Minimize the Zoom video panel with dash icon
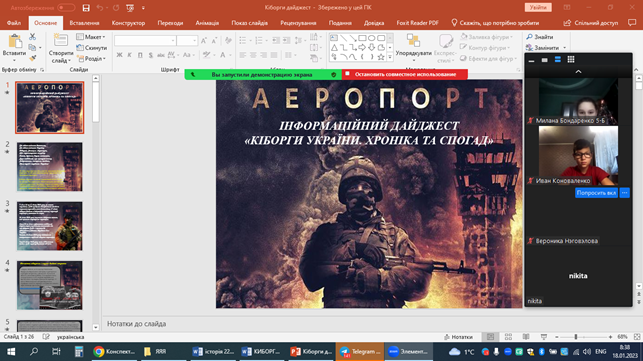643x361 pixels. point(531,60)
